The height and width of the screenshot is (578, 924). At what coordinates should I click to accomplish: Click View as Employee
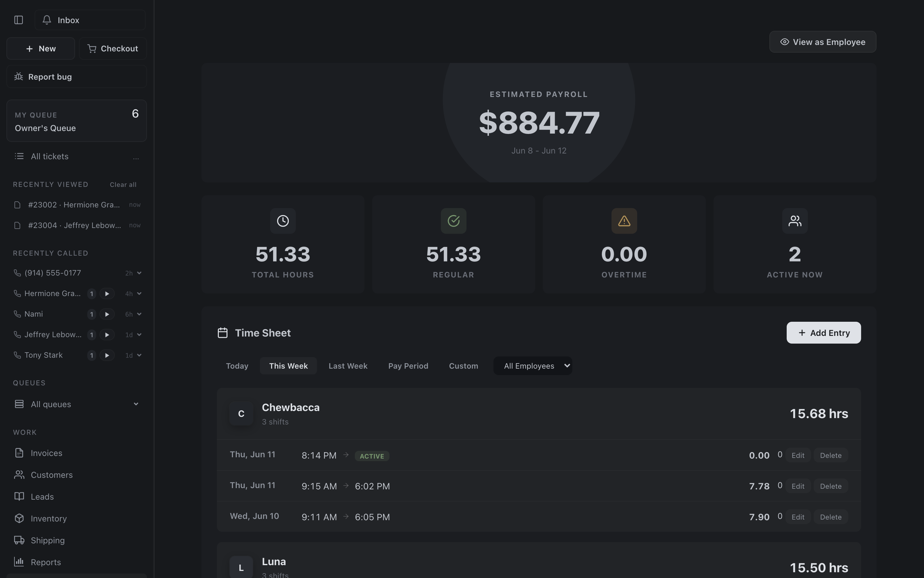tap(822, 42)
